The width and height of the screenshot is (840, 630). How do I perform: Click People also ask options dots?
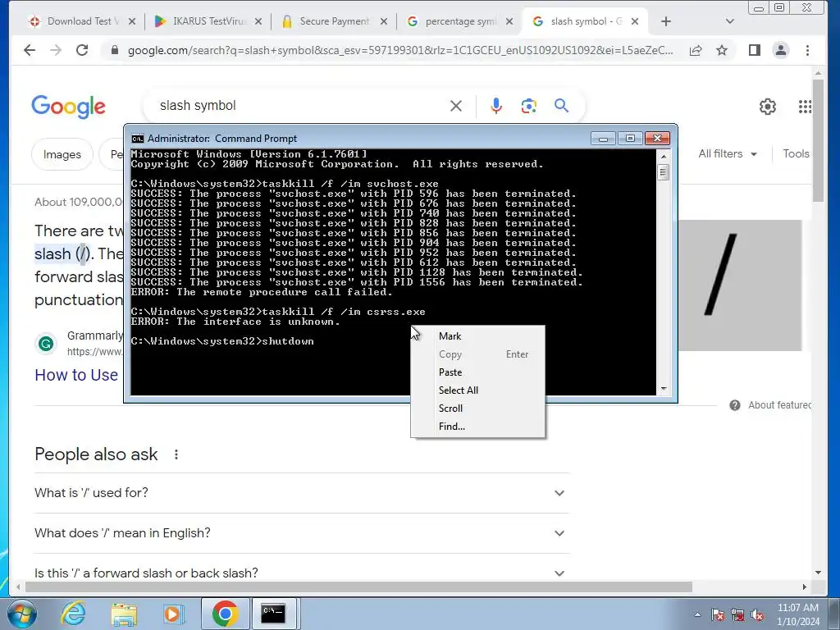[176, 454]
